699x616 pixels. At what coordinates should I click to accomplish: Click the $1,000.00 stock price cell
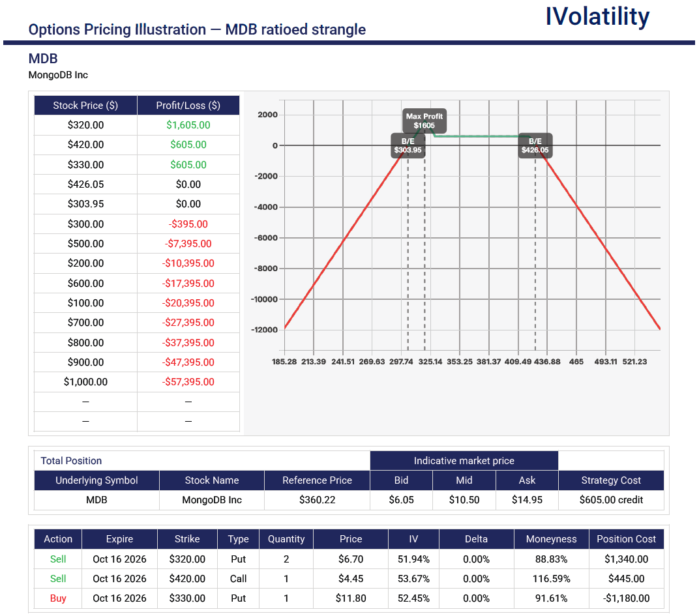click(x=85, y=382)
